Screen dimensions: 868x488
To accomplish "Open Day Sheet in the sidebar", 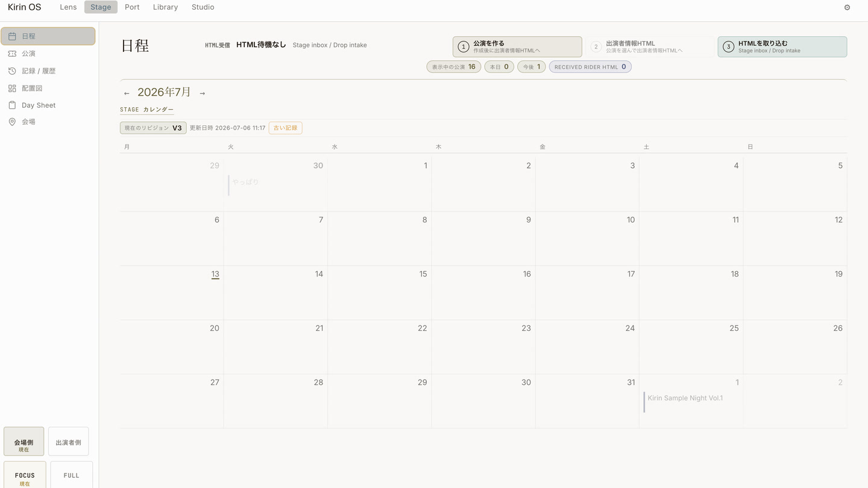I will click(x=48, y=105).
